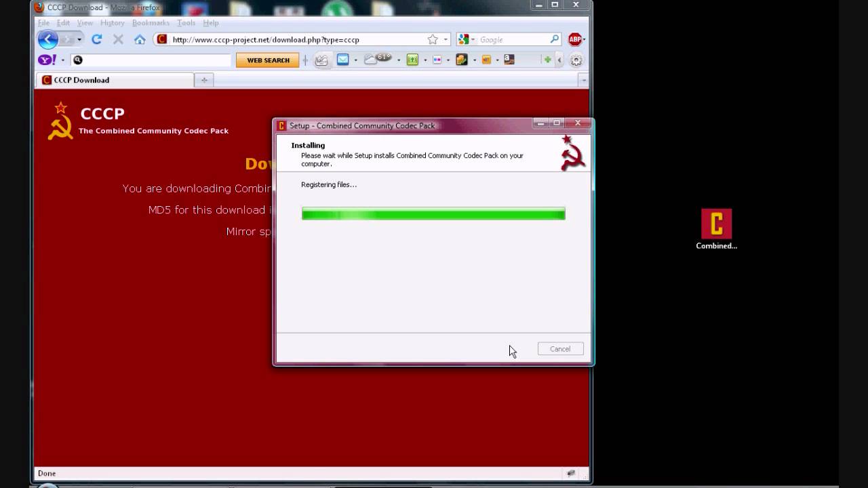Stop loading with the X icon
This screenshot has width=868, height=488.
coord(118,39)
